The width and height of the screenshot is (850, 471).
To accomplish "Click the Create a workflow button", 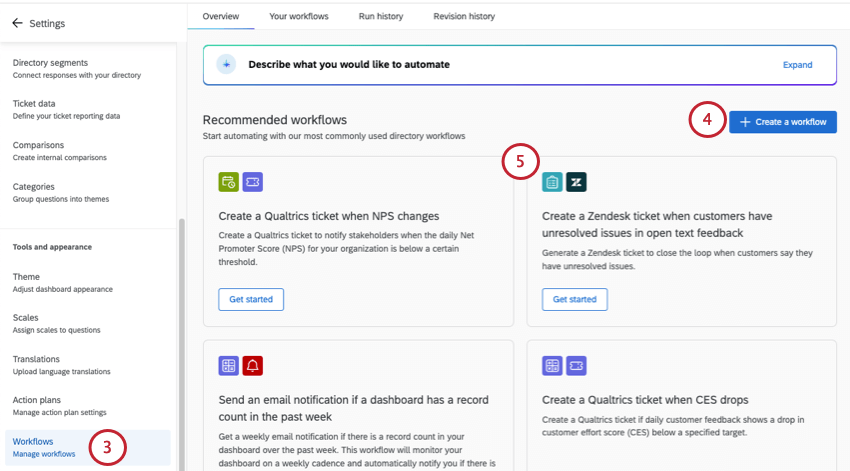I will pos(782,122).
